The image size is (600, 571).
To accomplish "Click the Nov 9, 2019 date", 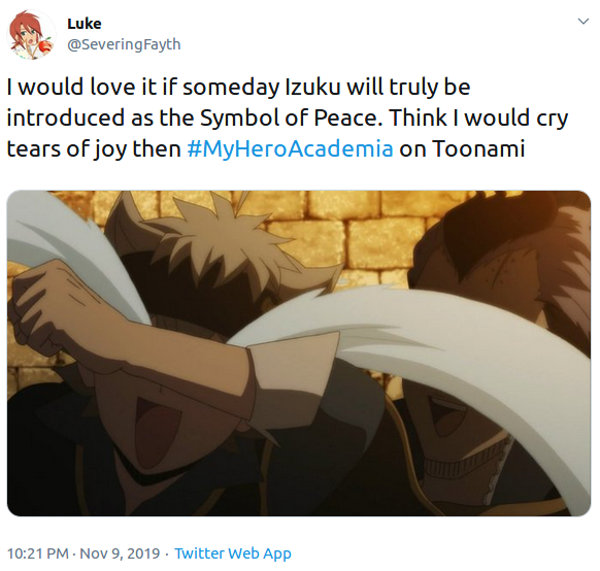I will click(120, 553).
